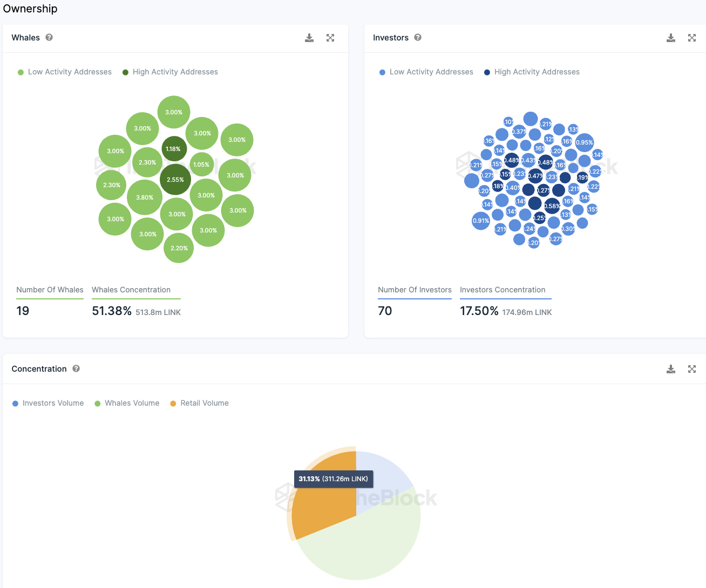Download the Whales chart data
The height and width of the screenshot is (588, 706).
coord(309,38)
